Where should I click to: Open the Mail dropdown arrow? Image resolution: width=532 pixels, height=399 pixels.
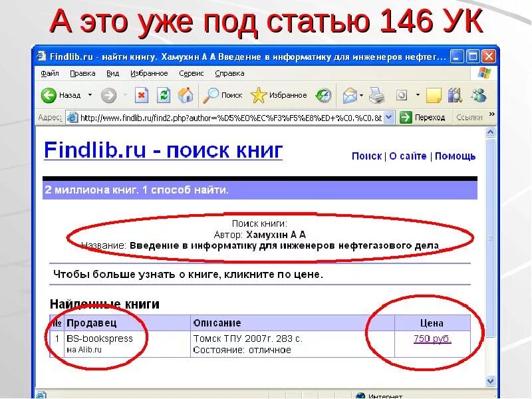[361, 95]
